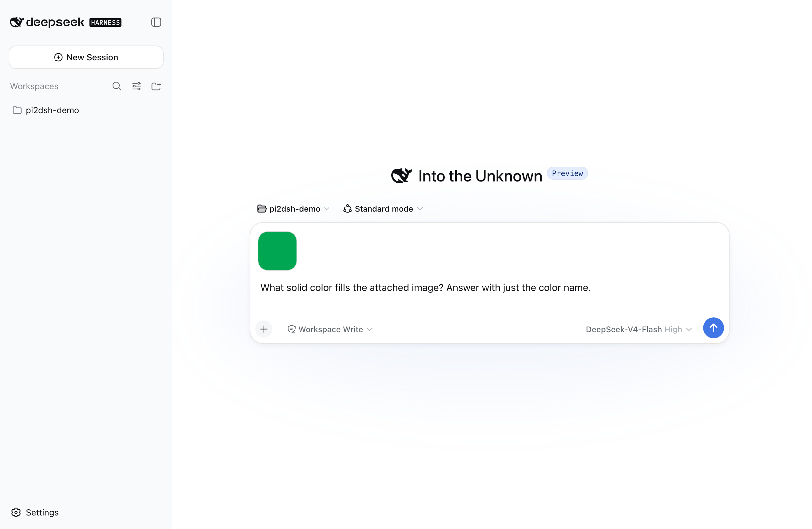Click the Preview badge
Screen dimensions: 812x529
[567, 173]
